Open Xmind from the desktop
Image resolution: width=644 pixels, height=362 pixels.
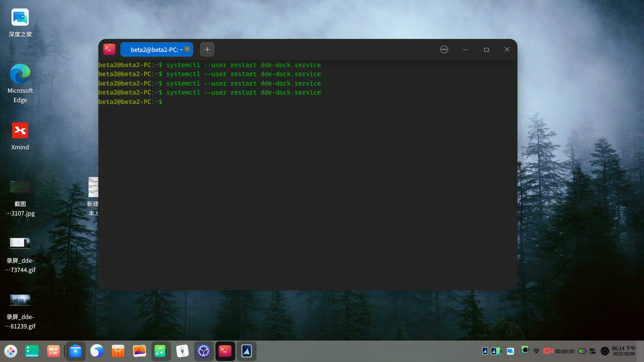click(20, 131)
